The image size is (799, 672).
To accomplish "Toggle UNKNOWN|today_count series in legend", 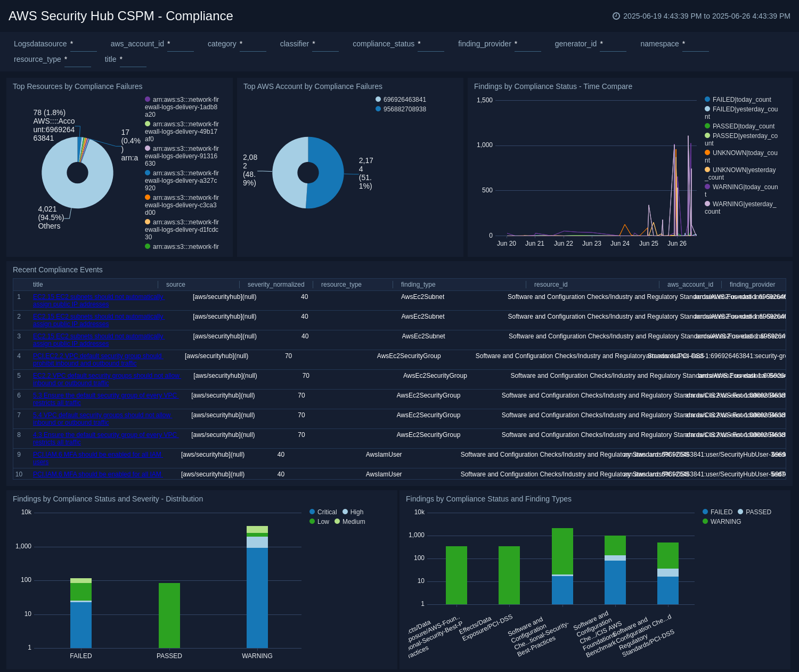I will click(x=741, y=157).
